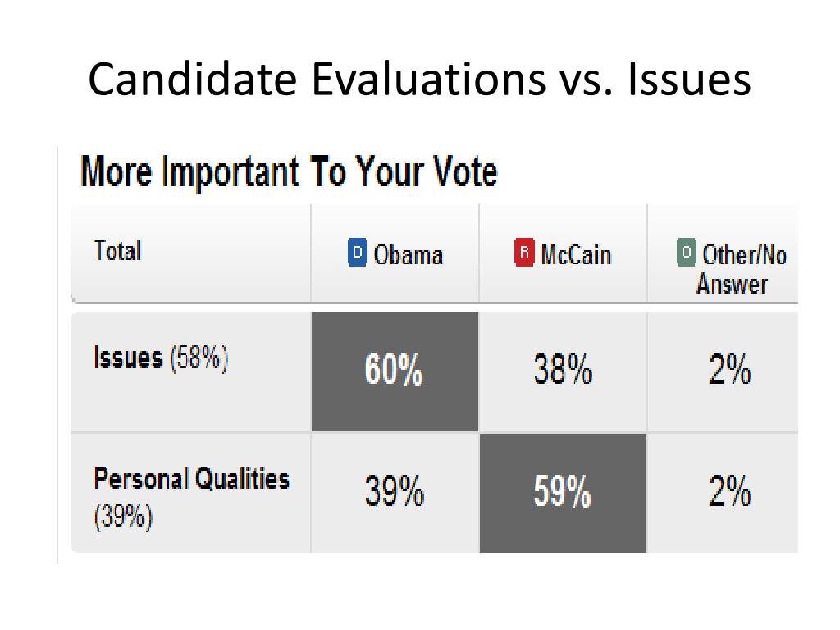Click the Issues (58%) row label
840x630 pixels.
(161, 358)
